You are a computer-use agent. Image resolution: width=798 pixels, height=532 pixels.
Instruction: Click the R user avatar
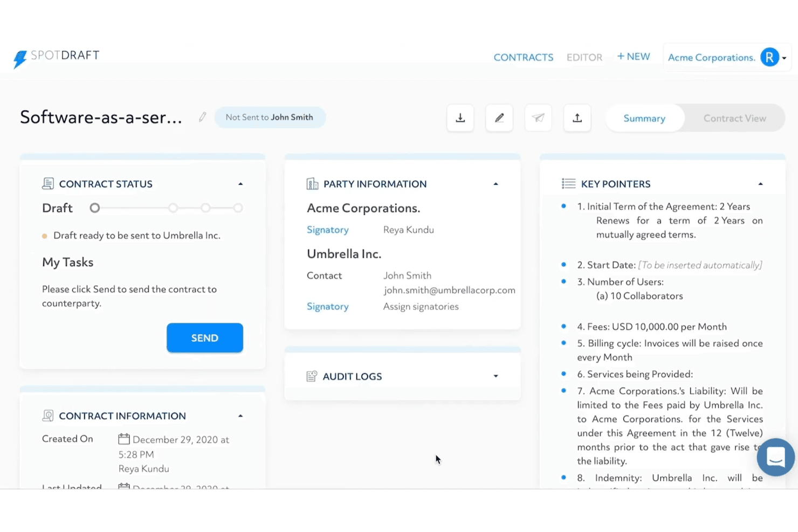coord(769,57)
